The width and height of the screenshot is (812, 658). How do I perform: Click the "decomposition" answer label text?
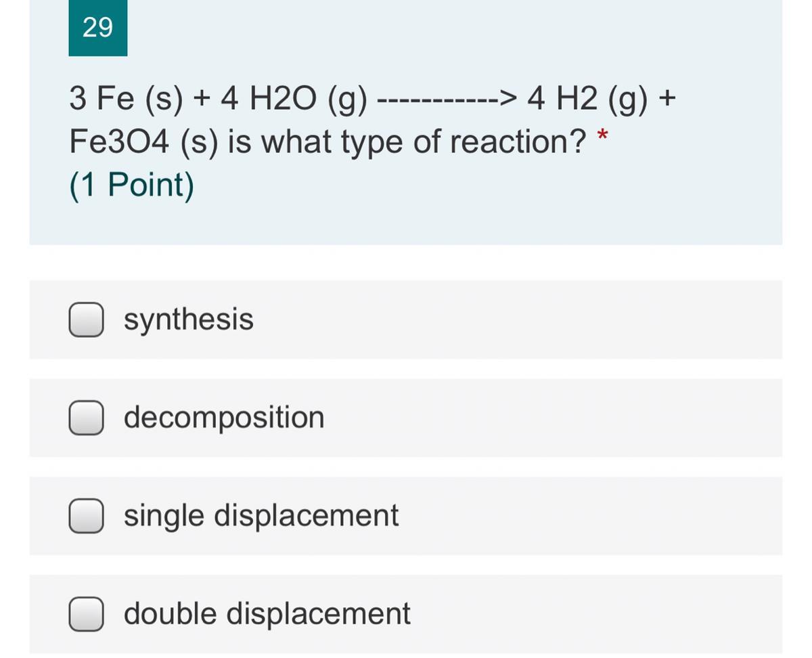(x=224, y=418)
